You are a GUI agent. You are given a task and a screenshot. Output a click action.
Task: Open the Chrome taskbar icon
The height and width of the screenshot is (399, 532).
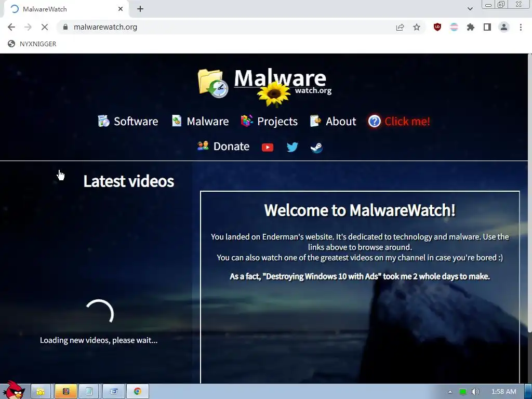click(x=137, y=392)
